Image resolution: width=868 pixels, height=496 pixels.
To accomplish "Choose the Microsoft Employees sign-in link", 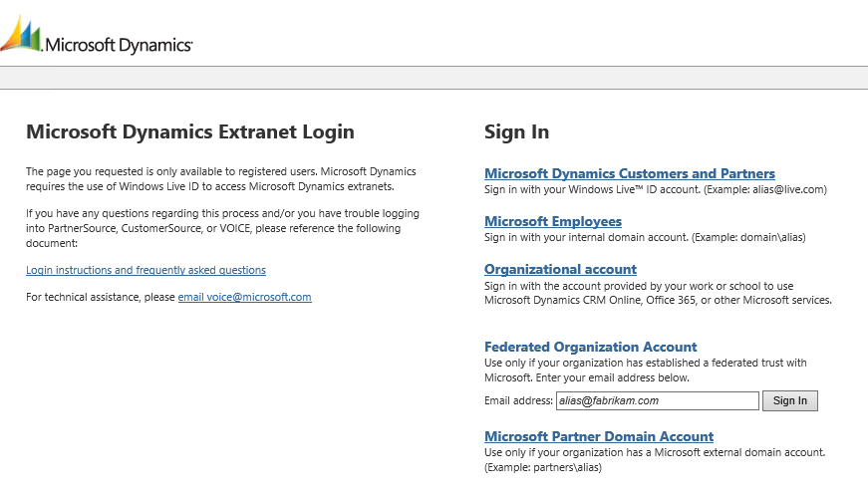I will (x=552, y=221).
